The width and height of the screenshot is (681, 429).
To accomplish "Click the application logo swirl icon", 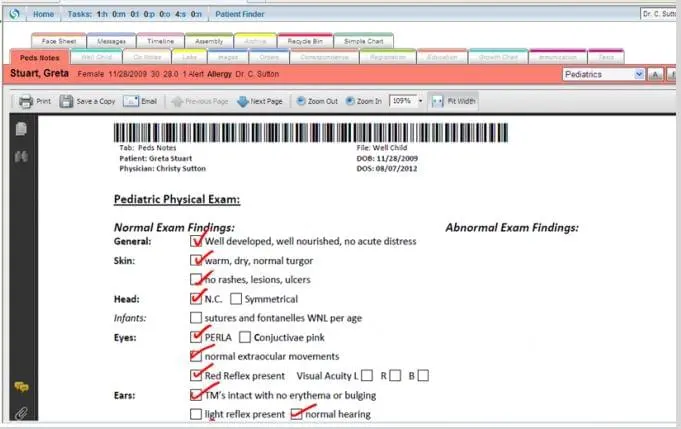I will (x=14, y=14).
